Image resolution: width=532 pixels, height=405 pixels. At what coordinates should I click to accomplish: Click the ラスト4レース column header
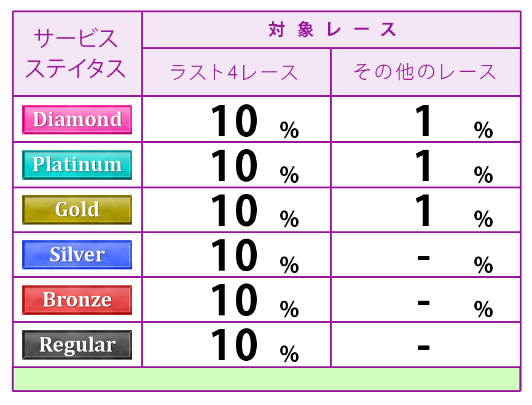[237, 72]
